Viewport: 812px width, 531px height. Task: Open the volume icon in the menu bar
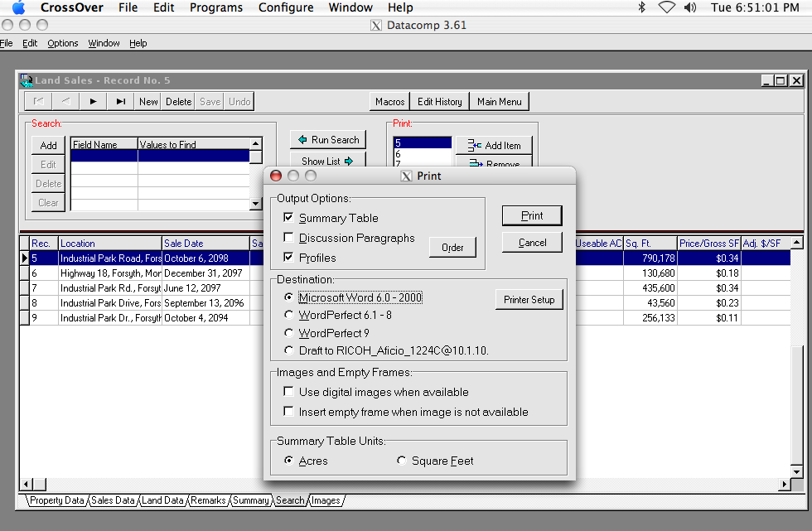pos(690,7)
